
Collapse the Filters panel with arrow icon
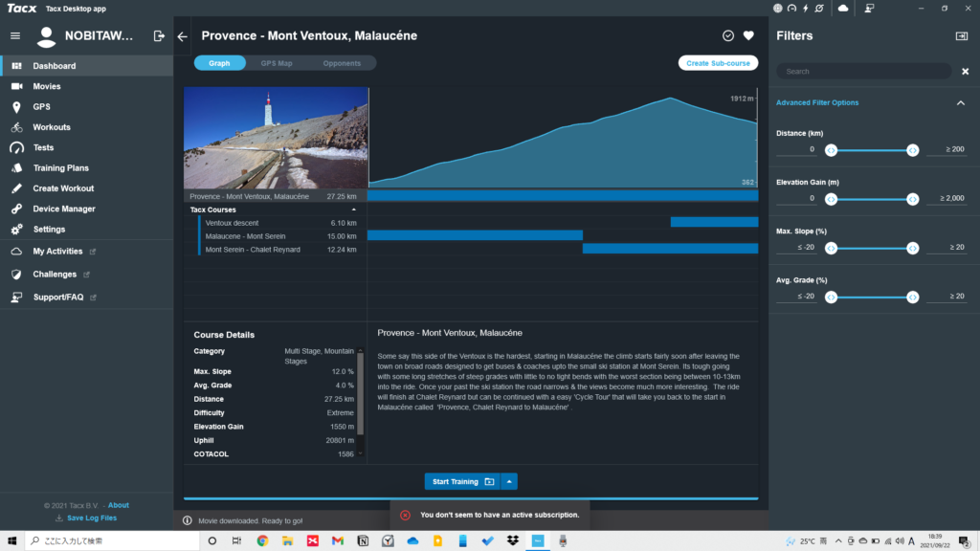961,36
